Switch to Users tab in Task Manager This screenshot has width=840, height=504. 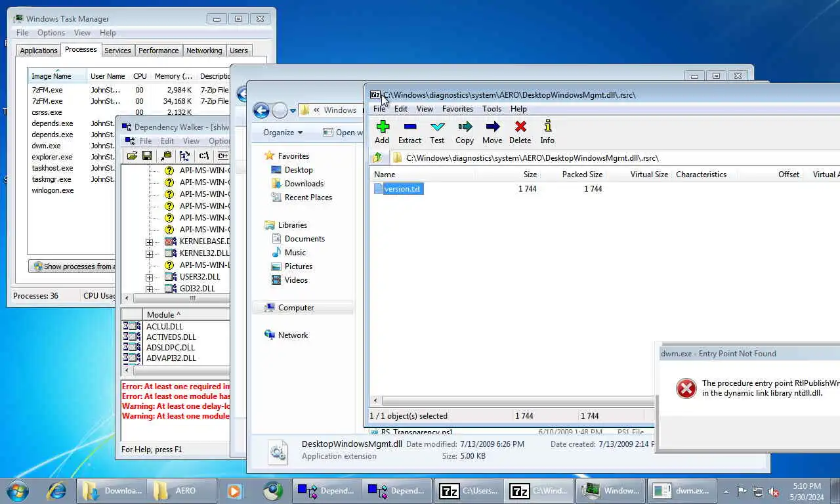(x=239, y=51)
